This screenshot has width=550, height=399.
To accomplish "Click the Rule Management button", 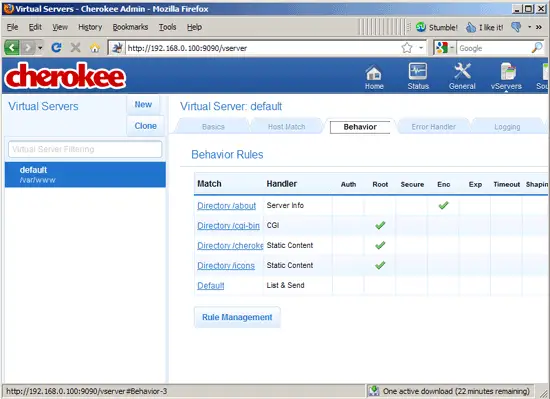I will pos(237,317).
